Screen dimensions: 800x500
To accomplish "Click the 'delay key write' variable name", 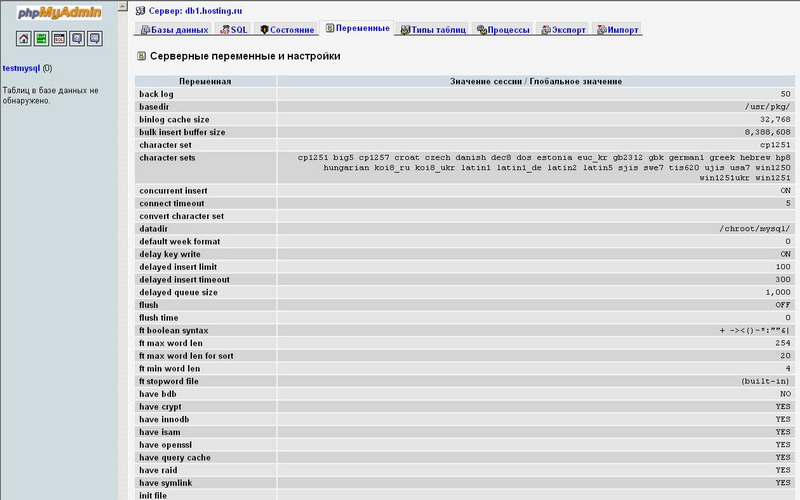I will [170, 255].
